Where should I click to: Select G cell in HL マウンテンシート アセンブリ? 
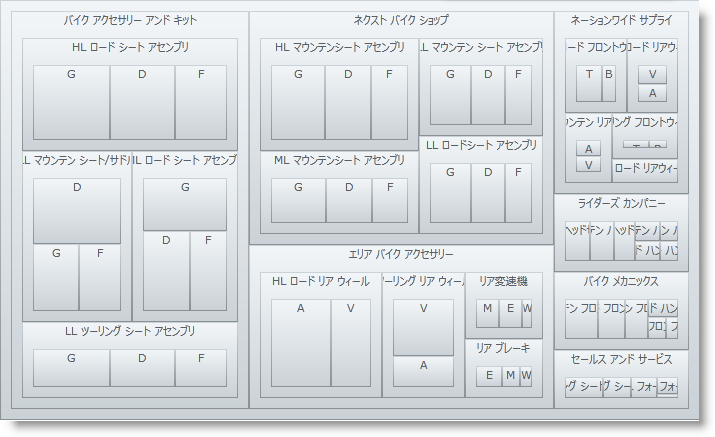[298, 102]
